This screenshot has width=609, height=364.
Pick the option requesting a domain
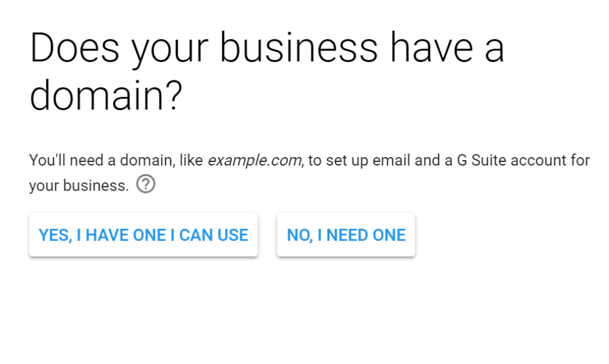coord(346,234)
